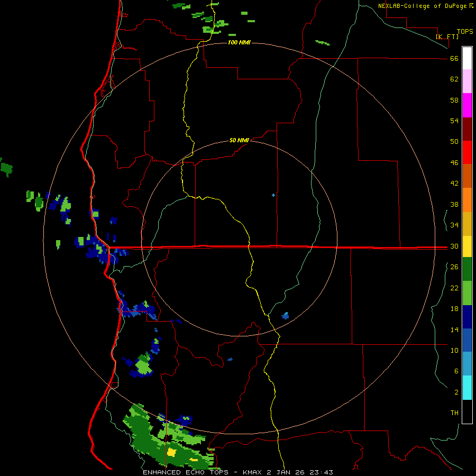The image size is (476, 476).
Task: Select the magenta swatch in the color scale
Action: pyautogui.click(x=467, y=105)
